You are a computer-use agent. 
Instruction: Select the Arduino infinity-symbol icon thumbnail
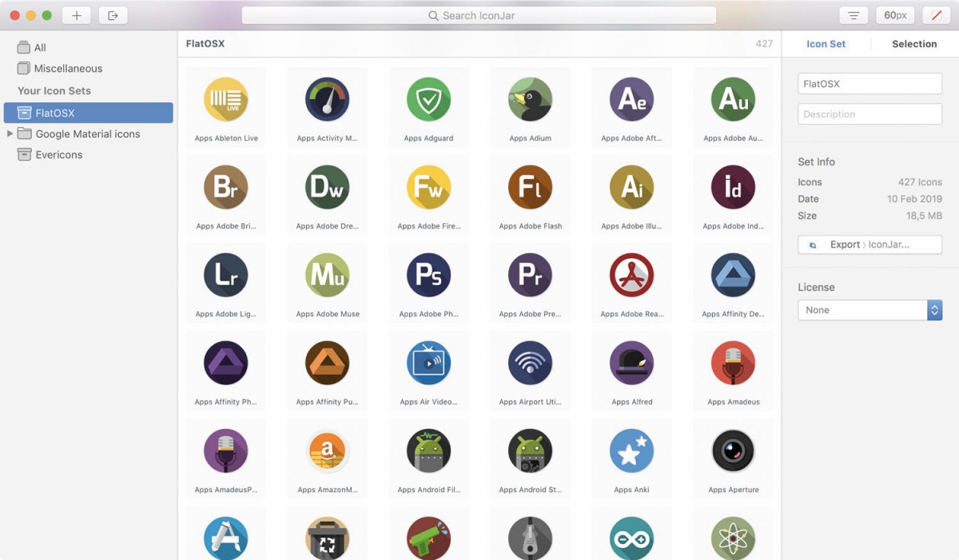point(632,538)
